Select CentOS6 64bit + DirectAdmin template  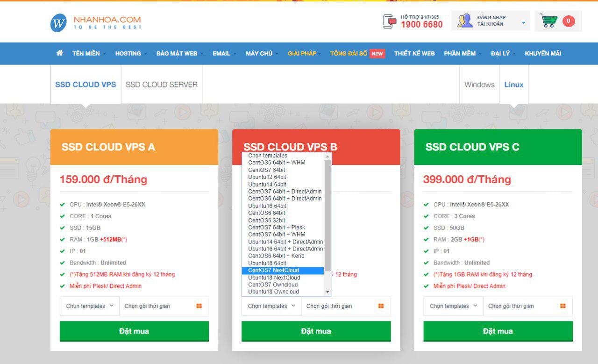click(x=283, y=199)
